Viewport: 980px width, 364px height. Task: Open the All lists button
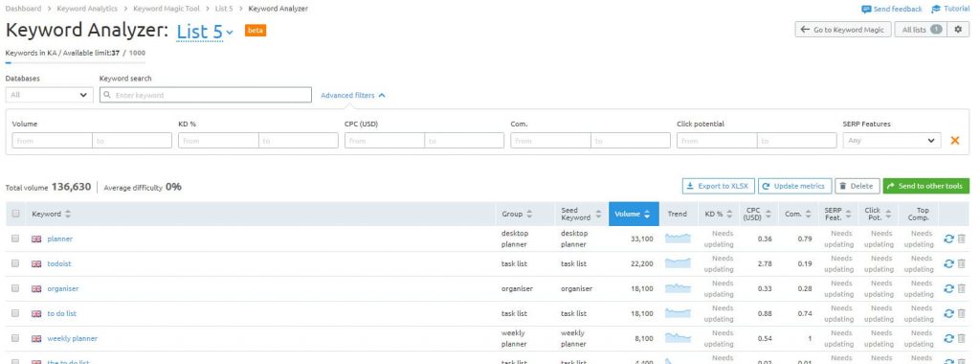click(x=922, y=30)
